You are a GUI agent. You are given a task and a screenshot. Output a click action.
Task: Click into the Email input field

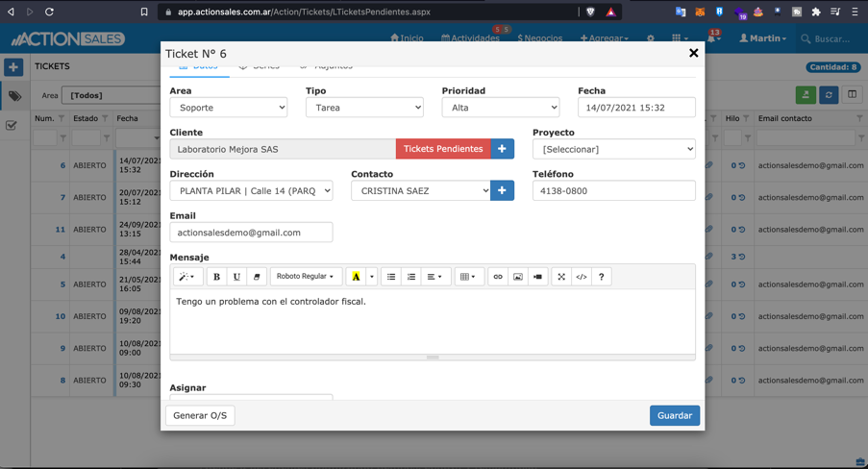(251, 233)
